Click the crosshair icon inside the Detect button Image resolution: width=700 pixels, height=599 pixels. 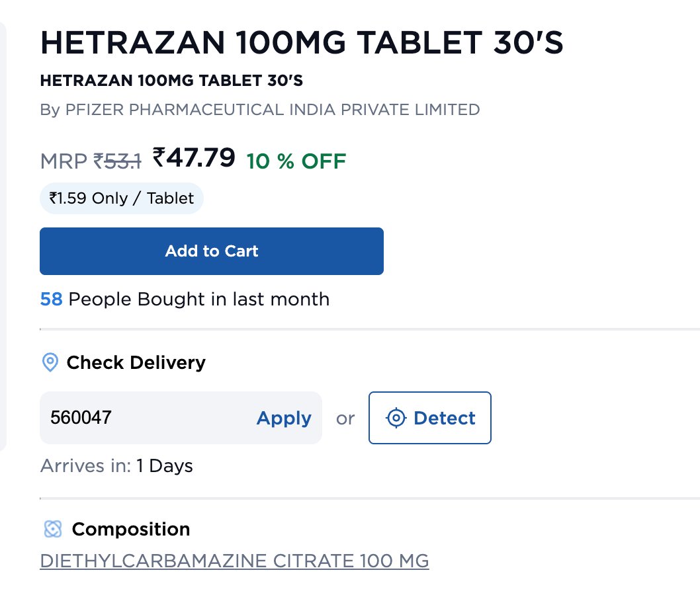396,418
